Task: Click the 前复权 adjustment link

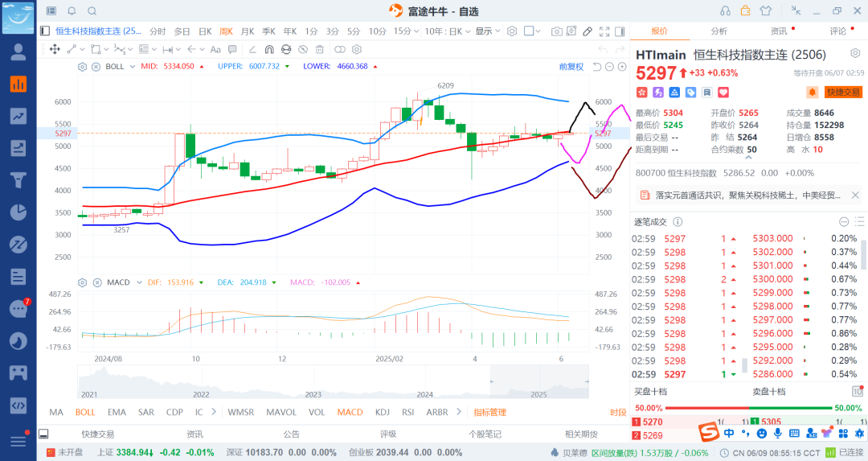Action: coord(571,67)
